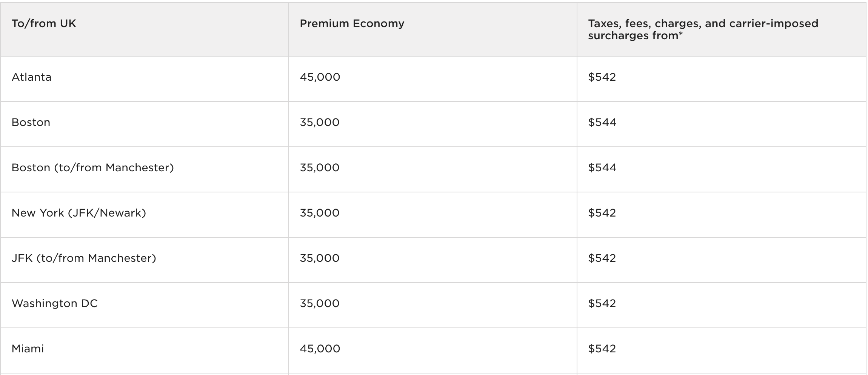Viewport: 868px width, 375px height.
Task: Click the $542 surcharge for JFK Manchester row
Action: [x=602, y=258]
